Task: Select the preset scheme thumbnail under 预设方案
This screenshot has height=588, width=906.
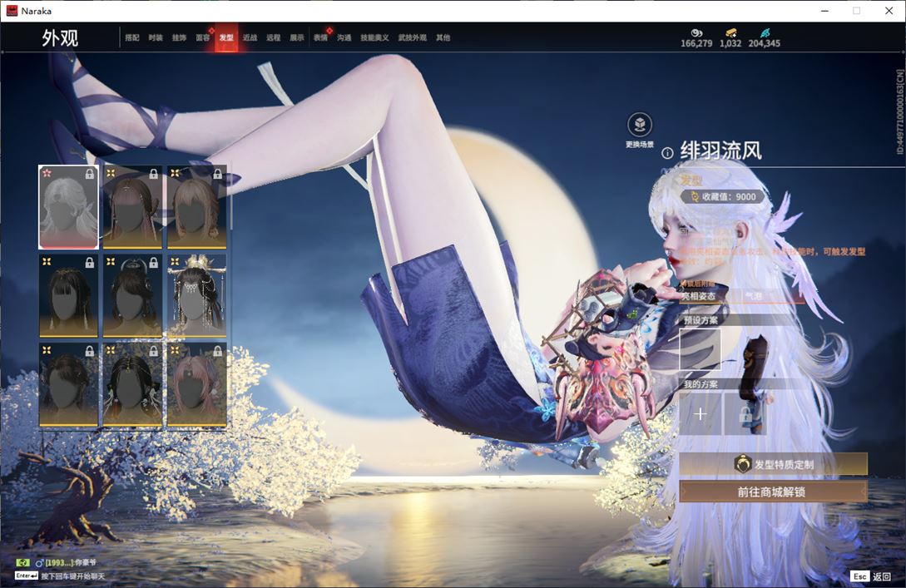Action: click(x=700, y=348)
